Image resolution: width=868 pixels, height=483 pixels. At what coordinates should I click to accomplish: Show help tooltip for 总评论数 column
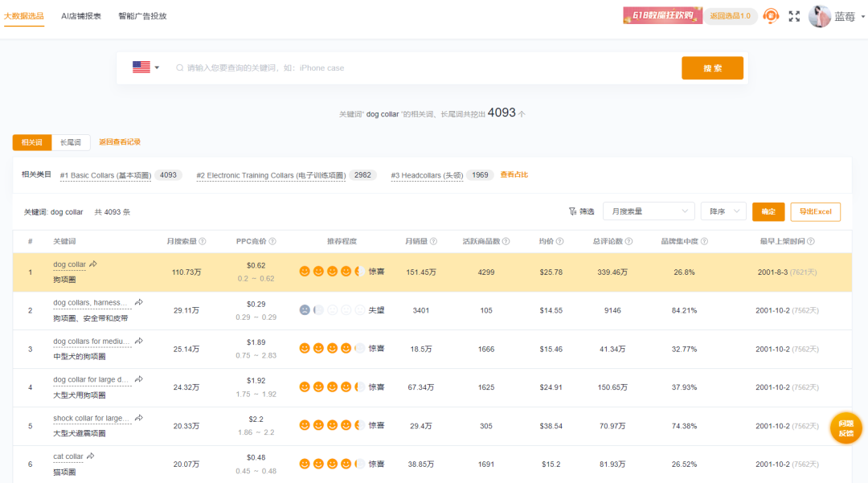pos(628,241)
